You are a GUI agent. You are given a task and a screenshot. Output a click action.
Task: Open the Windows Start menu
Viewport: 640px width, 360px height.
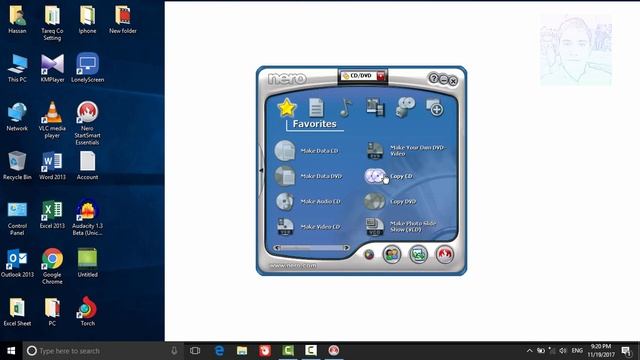(x=11, y=351)
